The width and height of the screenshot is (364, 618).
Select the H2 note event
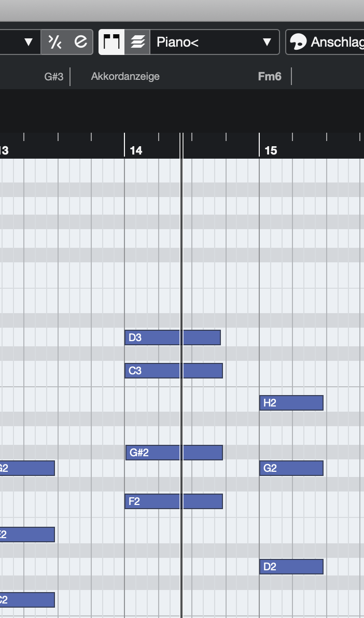coord(291,403)
